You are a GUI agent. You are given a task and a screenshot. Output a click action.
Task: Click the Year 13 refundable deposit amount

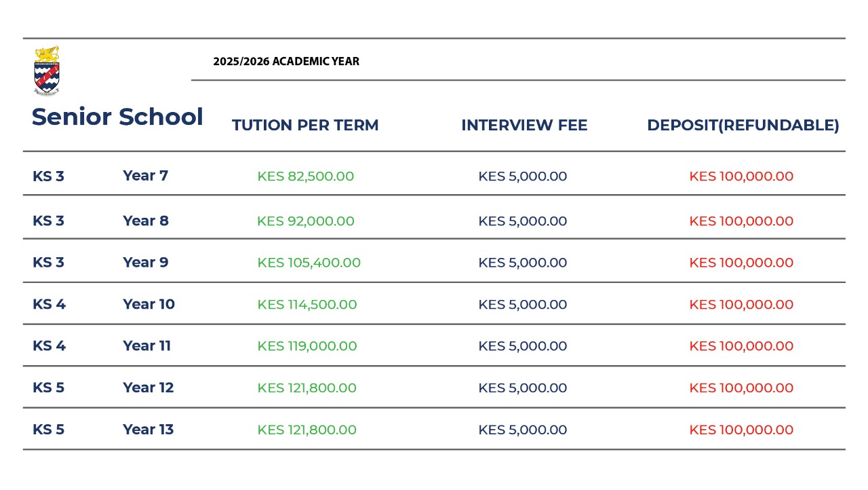pos(741,430)
